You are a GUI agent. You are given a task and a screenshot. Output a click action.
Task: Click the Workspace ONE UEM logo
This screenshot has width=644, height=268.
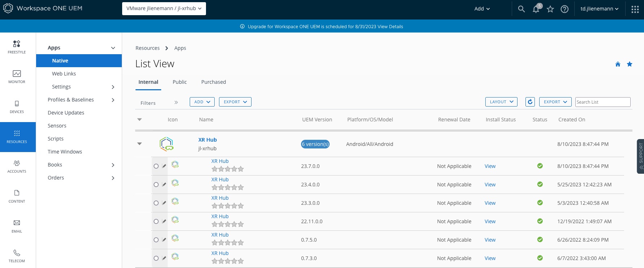pos(43,8)
